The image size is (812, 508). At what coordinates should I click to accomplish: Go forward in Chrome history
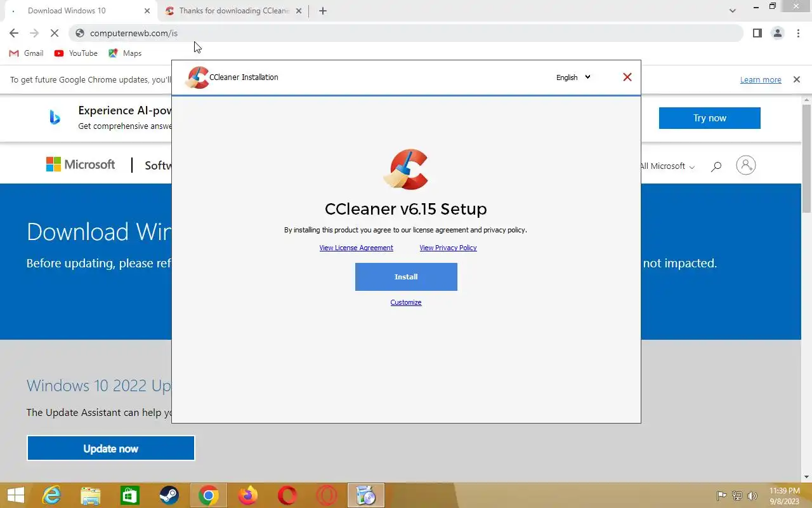click(x=34, y=33)
